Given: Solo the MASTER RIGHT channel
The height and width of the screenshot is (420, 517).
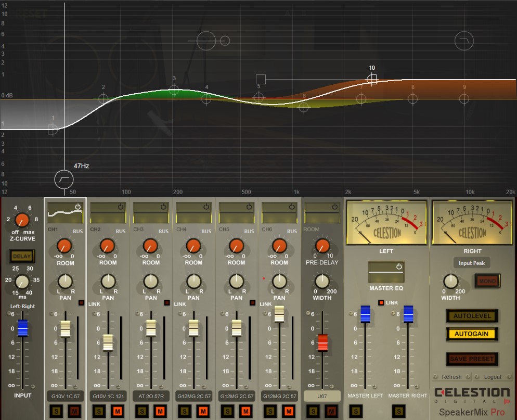Looking at the screenshot, I should tap(398, 411).
